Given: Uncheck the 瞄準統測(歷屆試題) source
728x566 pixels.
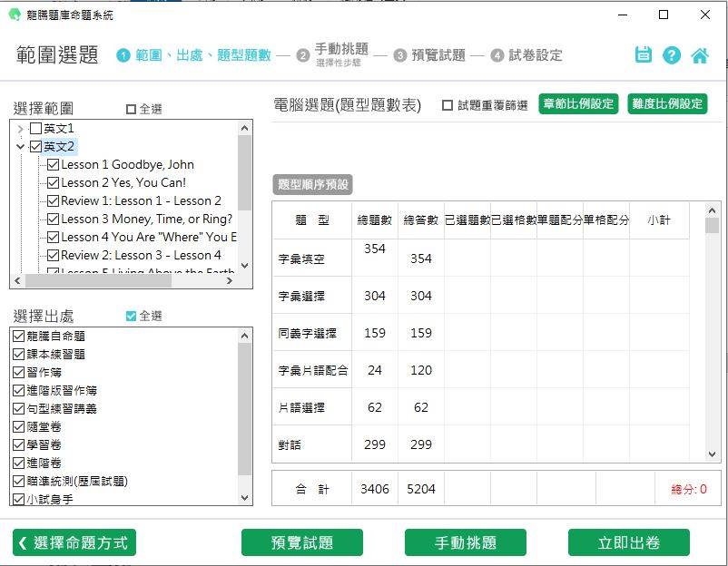Looking at the screenshot, I should tap(18, 481).
